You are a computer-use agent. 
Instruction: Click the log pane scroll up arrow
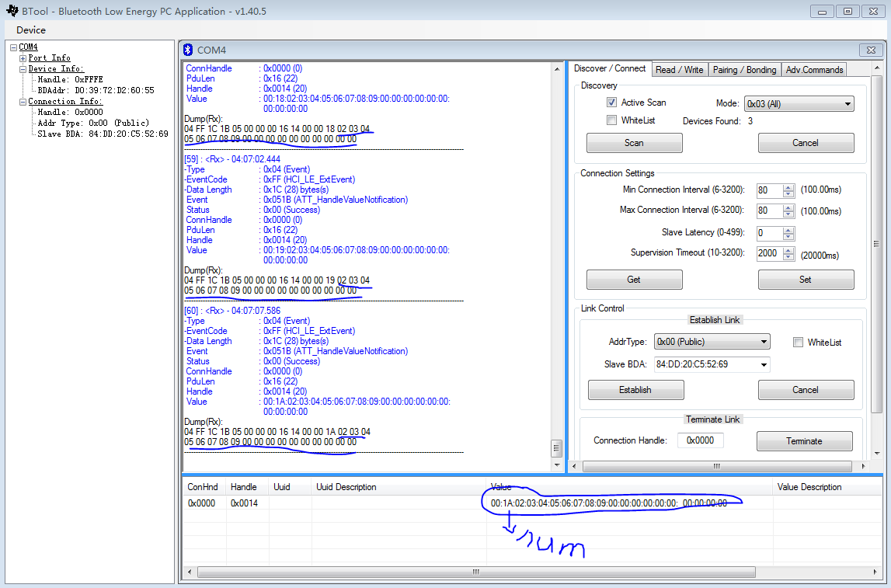(557, 68)
